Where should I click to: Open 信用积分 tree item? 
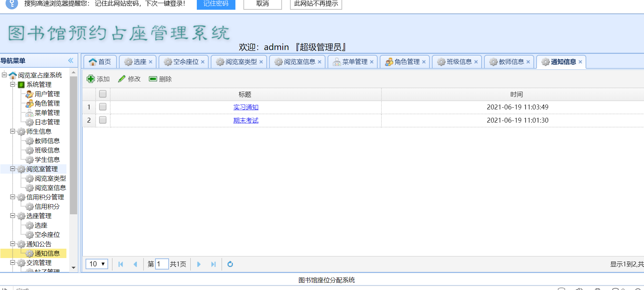47,207
